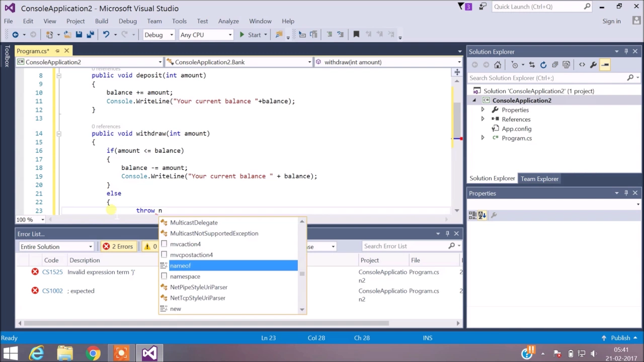Viewport: 644px width, 362px height.
Task: Expand the References node in Solution Explorer
Action: point(482,119)
